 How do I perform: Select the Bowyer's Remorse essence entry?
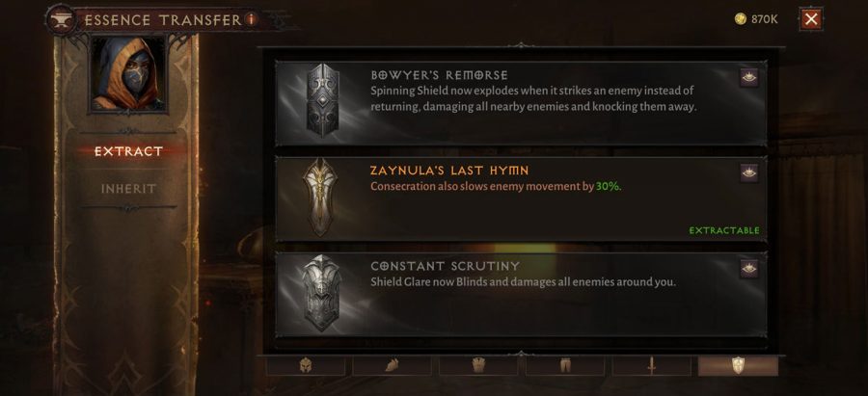coord(521,103)
